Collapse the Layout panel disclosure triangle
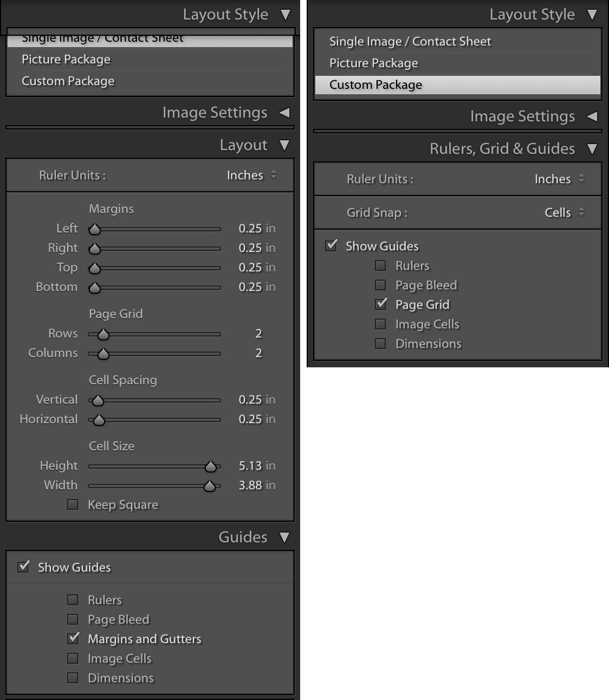Screen dimensions: 609x700 pyautogui.click(x=284, y=145)
